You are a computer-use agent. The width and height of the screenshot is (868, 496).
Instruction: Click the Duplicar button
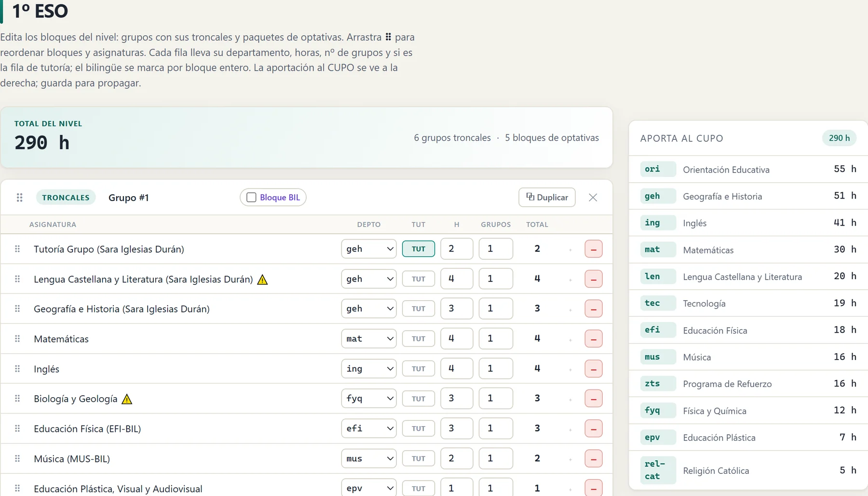point(547,198)
